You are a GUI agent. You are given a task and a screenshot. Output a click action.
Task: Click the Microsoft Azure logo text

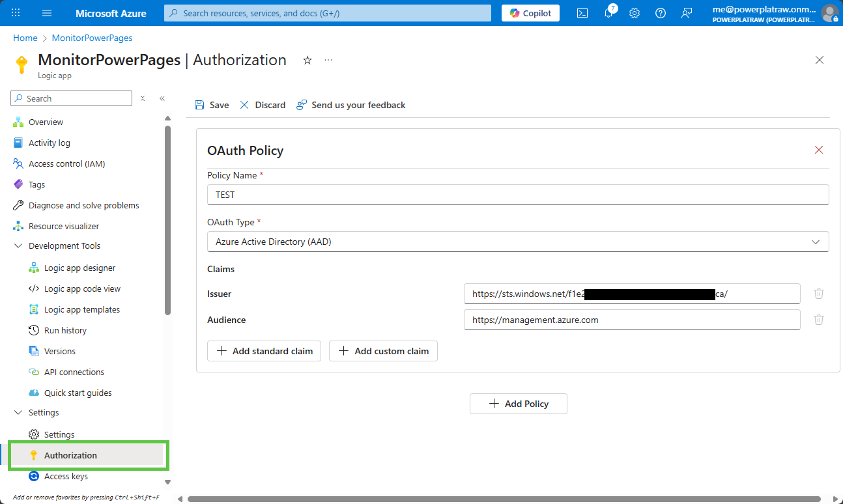pos(111,13)
